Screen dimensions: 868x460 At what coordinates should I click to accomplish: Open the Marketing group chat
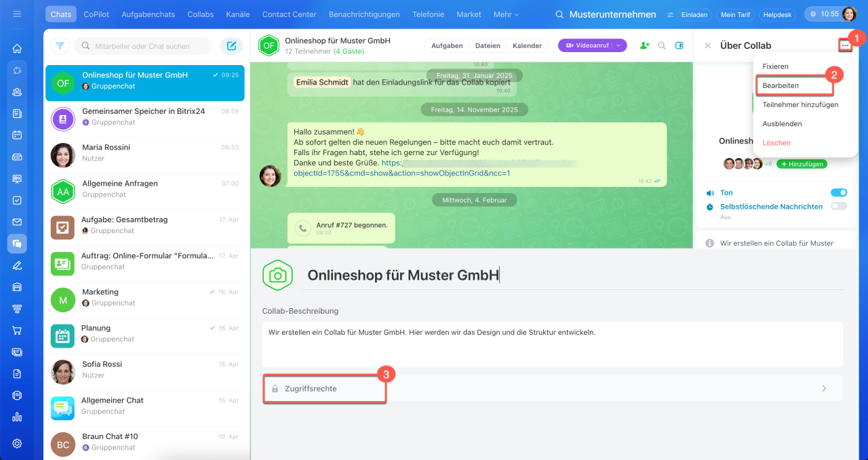144,300
